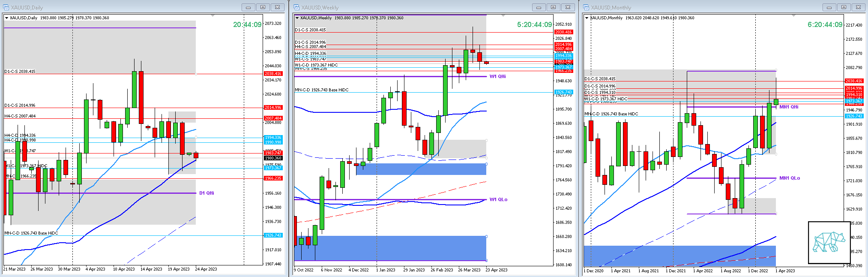Image resolution: width=868 pixels, height=277 pixels.
Task: Click MN-C-D 1926.743 Base HiDC label in Weekly chart
Action: (x=322, y=90)
